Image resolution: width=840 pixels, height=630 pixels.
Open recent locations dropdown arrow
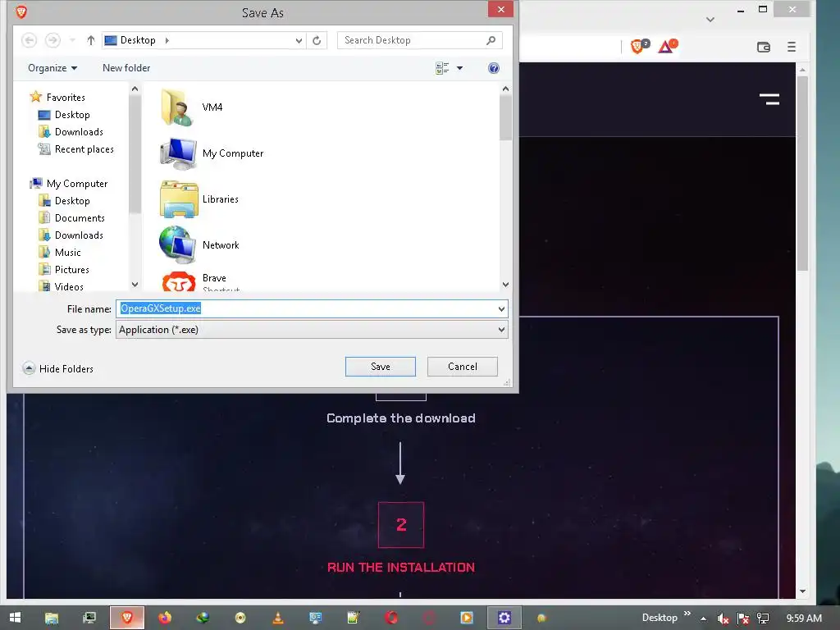(72, 40)
